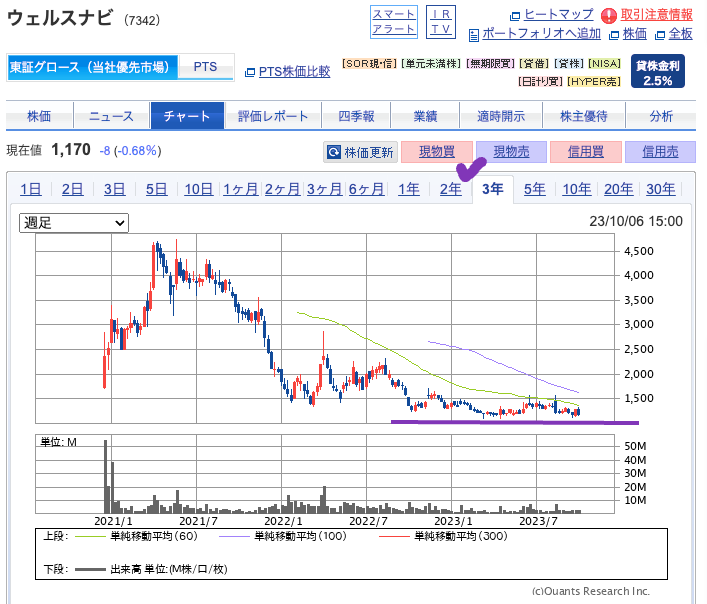Click the stock code (7342)
Screen dimensions: 707x604
[x=142, y=20]
